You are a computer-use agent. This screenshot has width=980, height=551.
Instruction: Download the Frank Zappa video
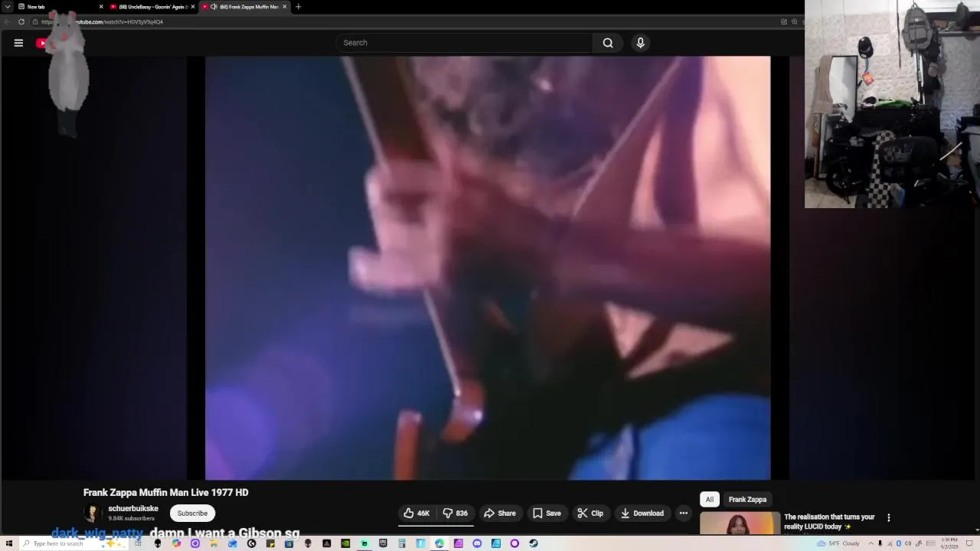[x=642, y=514]
